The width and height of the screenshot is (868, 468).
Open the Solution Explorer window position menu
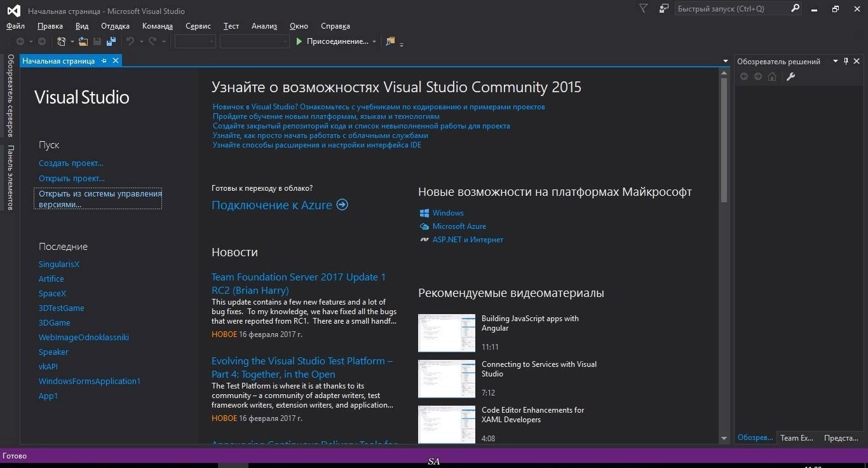click(x=836, y=61)
